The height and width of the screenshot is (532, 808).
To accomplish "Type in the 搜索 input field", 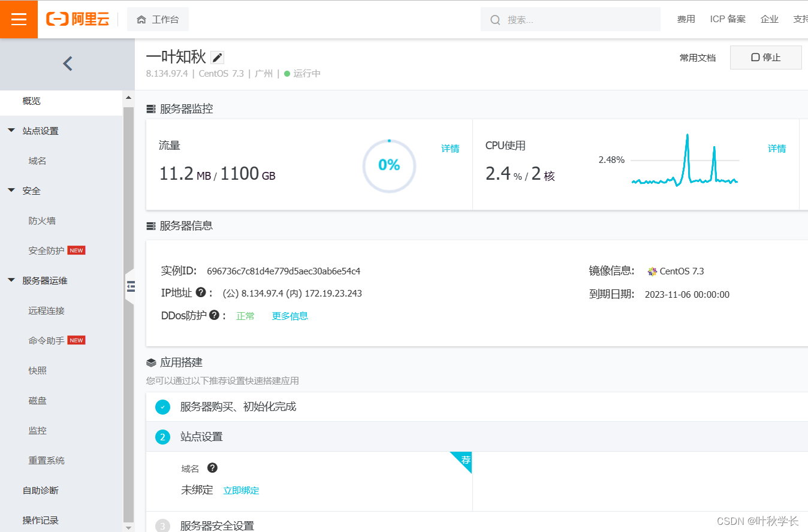I will [x=578, y=20].
